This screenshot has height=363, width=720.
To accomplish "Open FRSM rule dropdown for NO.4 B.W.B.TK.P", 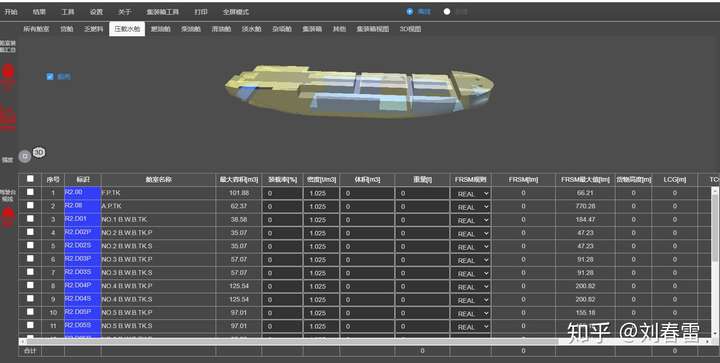I will coord(471,287).
